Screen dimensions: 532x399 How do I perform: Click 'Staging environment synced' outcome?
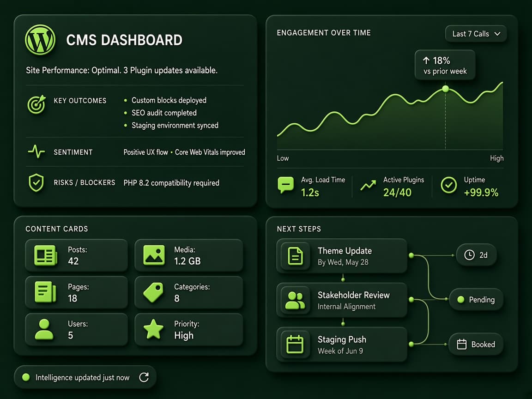coord(175,126)
